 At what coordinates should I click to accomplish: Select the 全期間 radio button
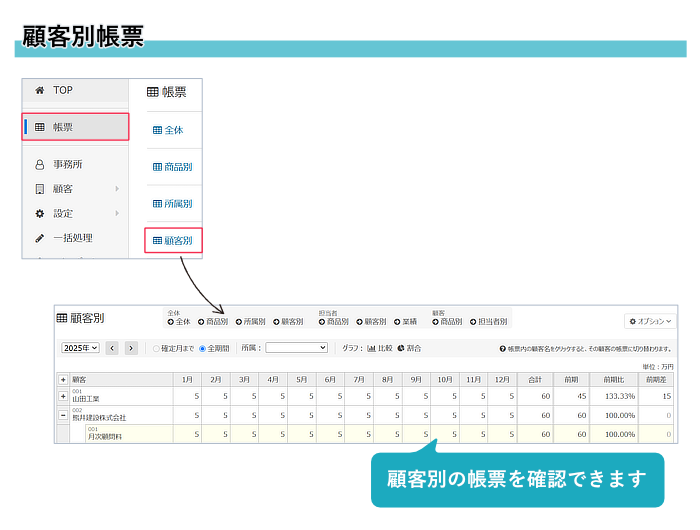click(x=202, y=349)
